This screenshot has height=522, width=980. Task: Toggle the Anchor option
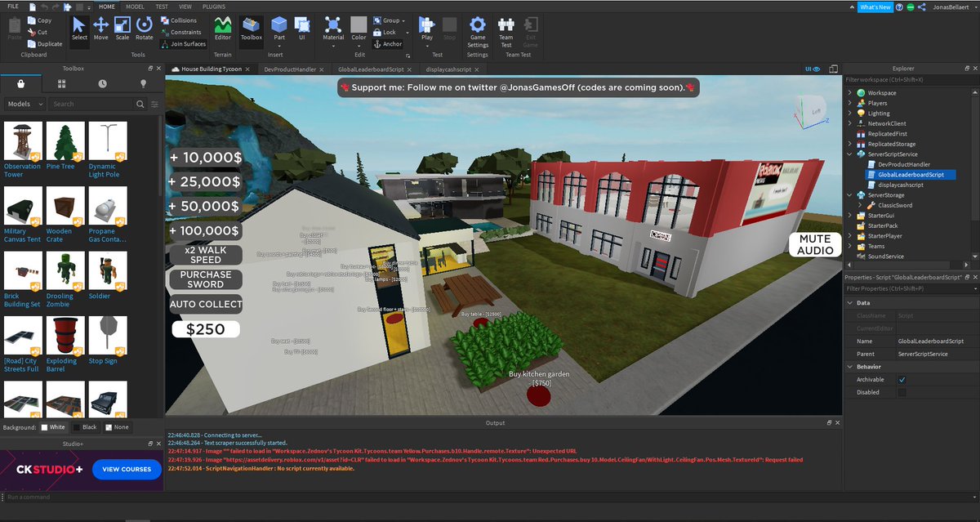(388, 44)
